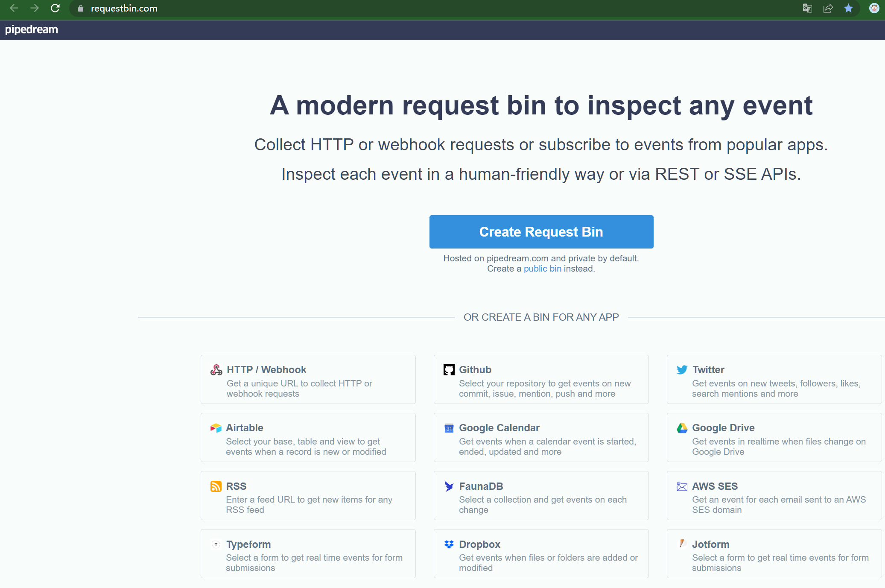
Task: Click the Google Calendar icon
Action: tap(449, 428)
